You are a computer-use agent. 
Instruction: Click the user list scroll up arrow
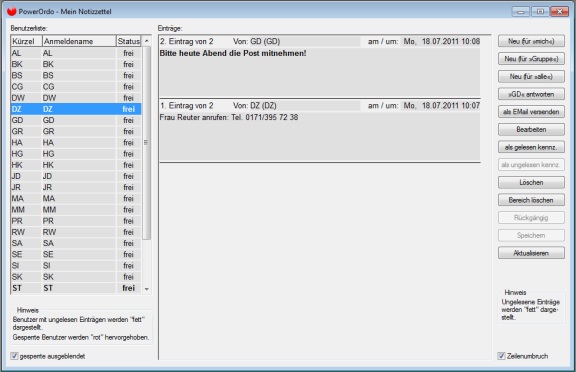[x=147, y=41]
